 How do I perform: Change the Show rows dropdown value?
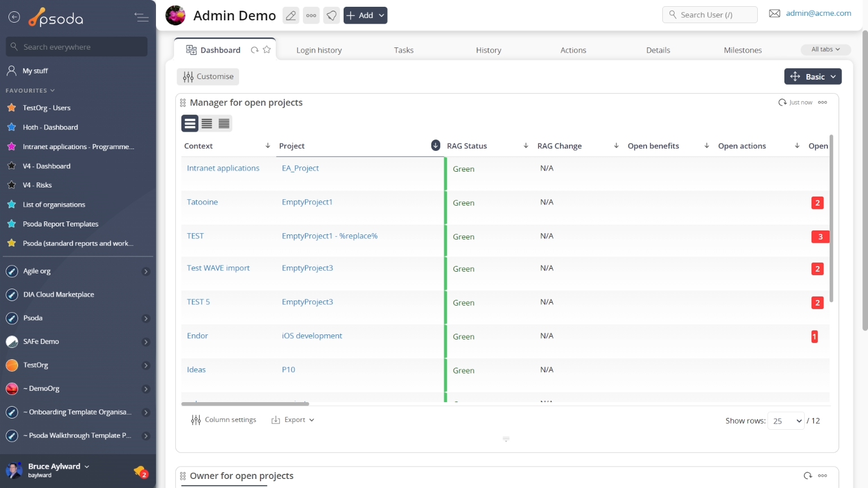[785, 421]
